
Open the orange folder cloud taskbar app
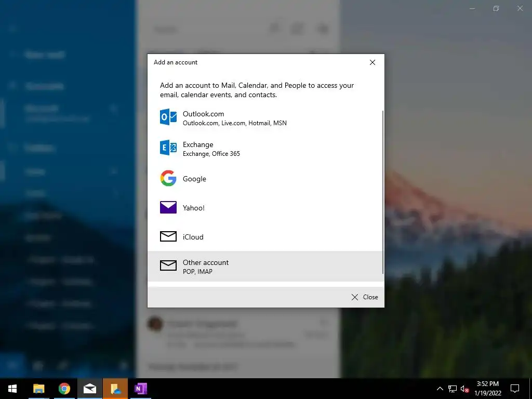[x=115, y=389]
